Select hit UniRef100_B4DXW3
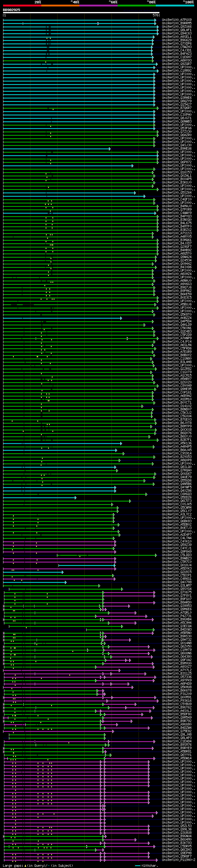197x868 pixels. pos(177,629)
